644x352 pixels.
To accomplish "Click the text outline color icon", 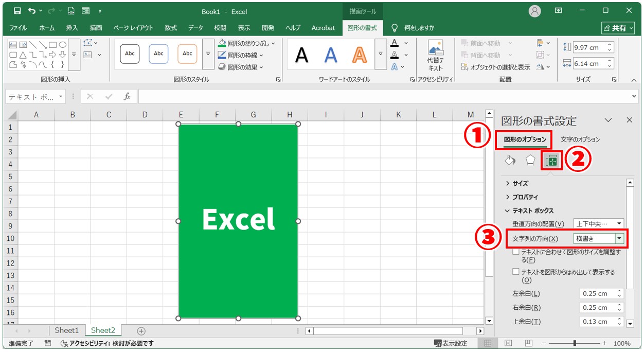I will [x=395, y=55].
